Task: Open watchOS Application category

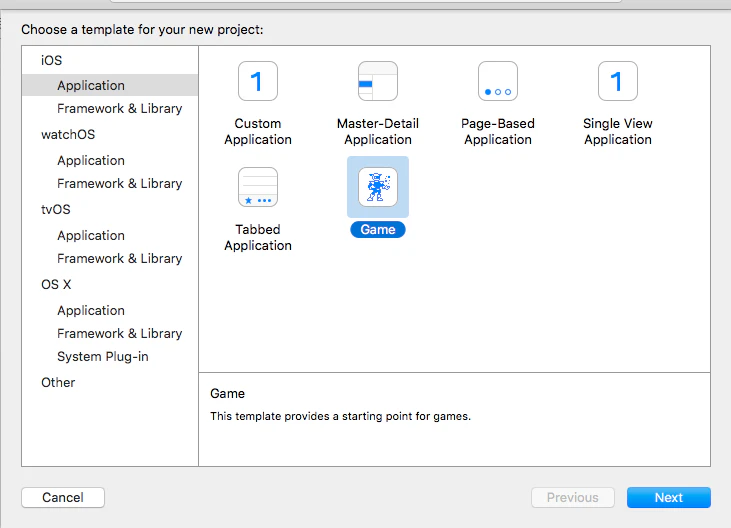Action: [x=91, y=160]
